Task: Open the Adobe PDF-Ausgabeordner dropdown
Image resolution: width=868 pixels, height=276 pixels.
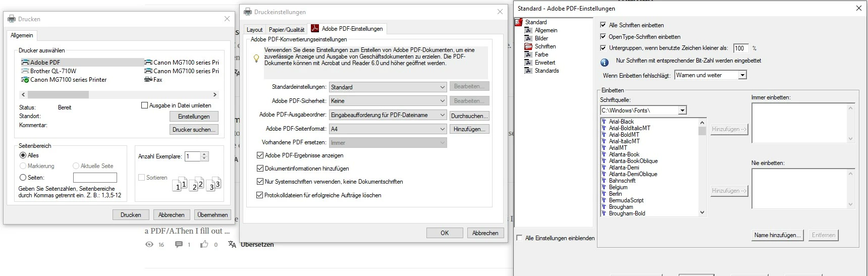Action: coord(388,115)
